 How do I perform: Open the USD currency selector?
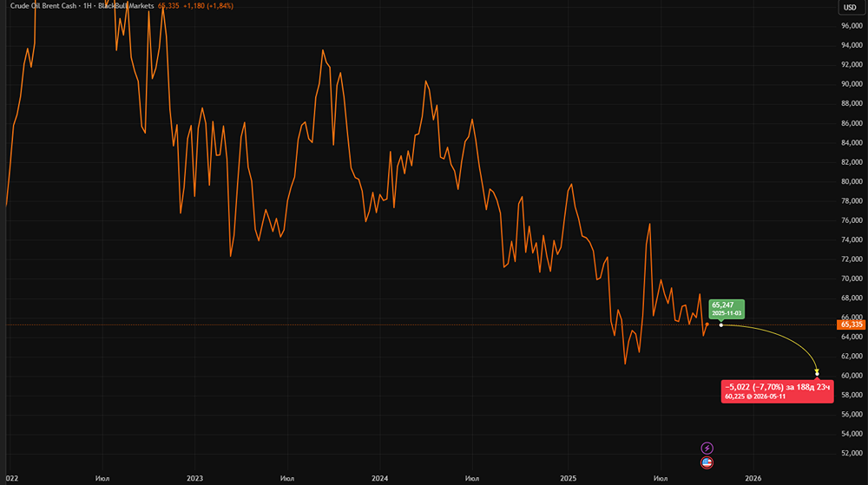[x=850, y=7]
